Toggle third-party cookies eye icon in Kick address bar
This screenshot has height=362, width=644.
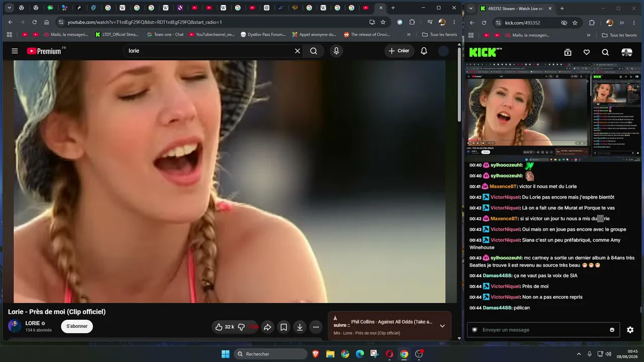tap(564, 23)
